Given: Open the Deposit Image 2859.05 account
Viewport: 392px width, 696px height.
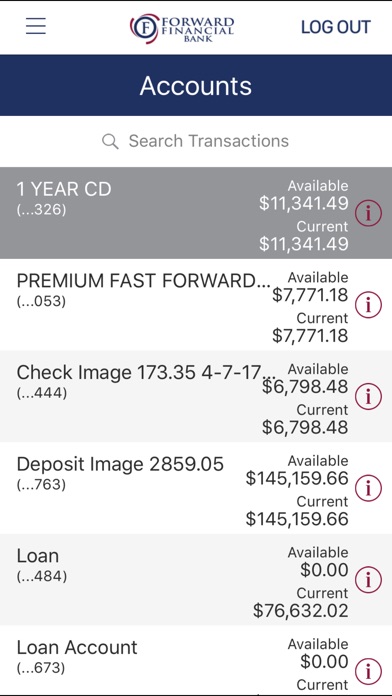Looking at the screenshot, I should pyautogui.click(x=196, y=488).
